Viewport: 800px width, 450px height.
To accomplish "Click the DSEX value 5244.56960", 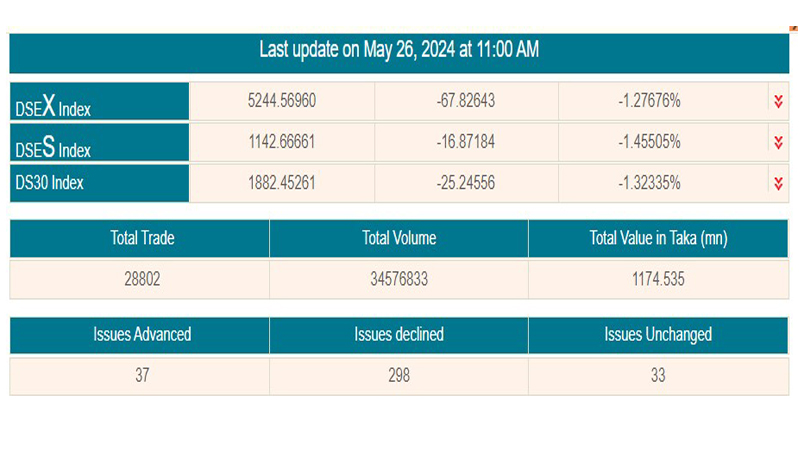I will pyautogui.click(x=282, y=101).
